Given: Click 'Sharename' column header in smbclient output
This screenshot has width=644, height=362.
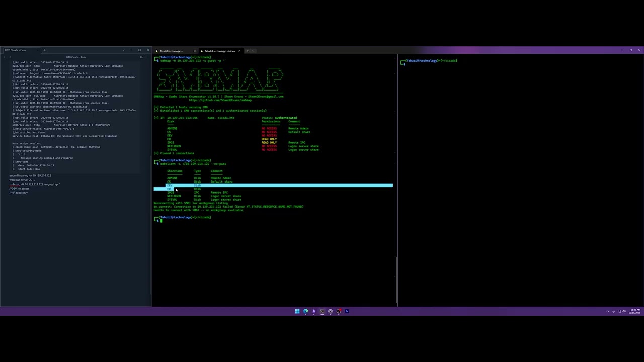Looking at the screenshot, I should tap(175, 171).
